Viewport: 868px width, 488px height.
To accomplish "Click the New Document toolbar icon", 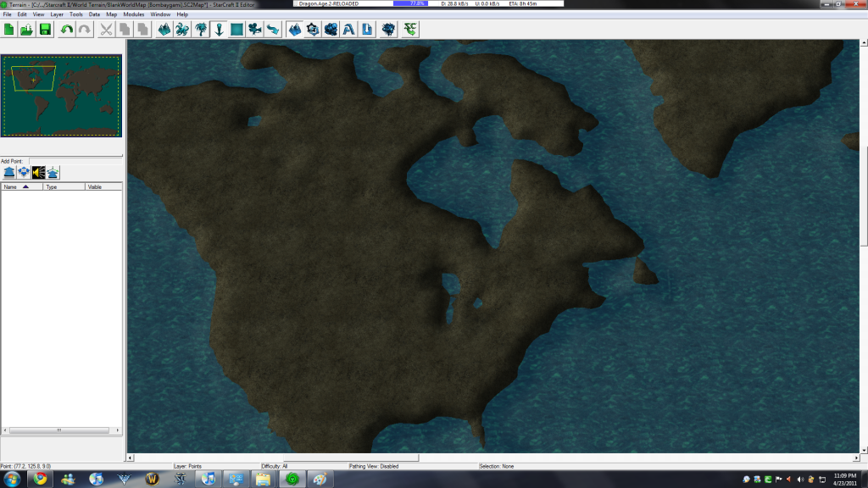I will coord(8,30).
